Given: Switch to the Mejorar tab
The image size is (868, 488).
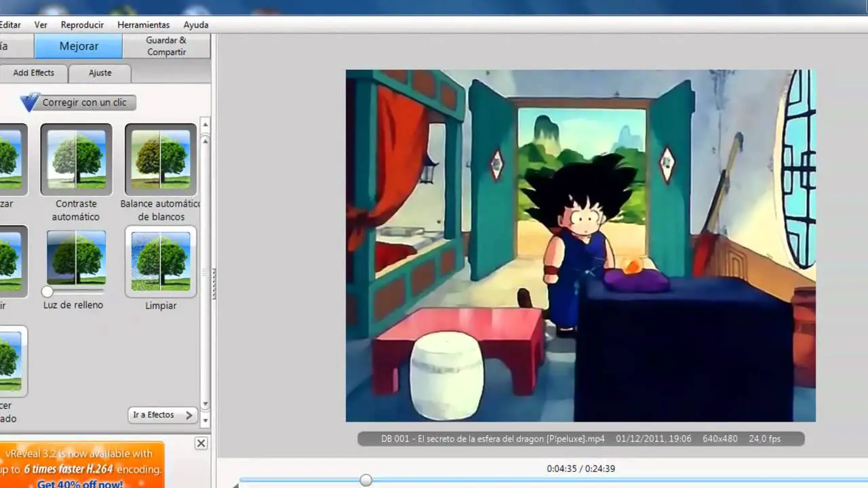Looking at the screenshot, I should coord(79,46).
